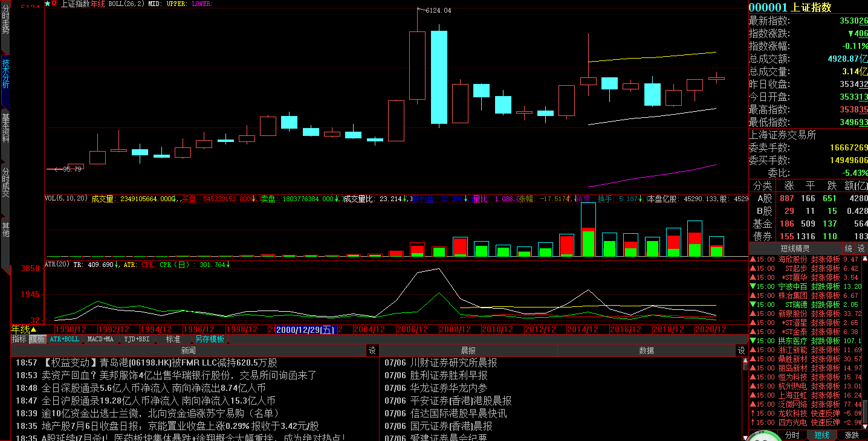Click the ATR(20) indicator label

[57, 265]
